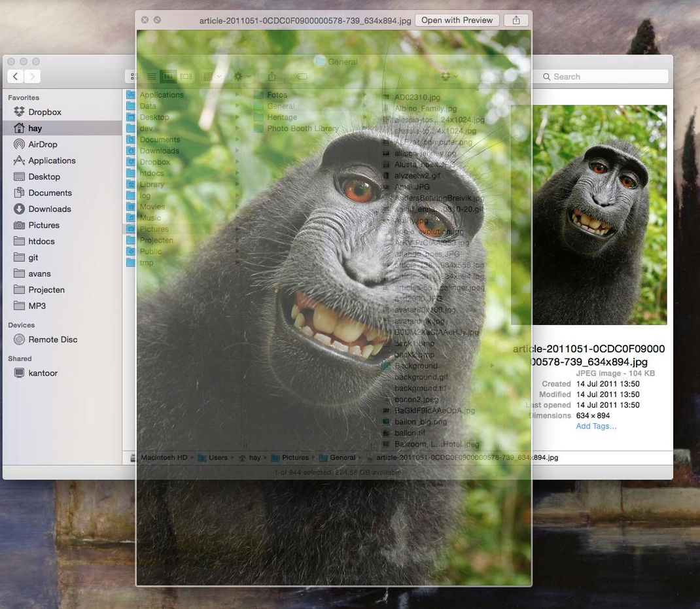This screenshot has width=700, height=609.
Task: Open Documents in the sidebar Favorites
Action: 62,193
